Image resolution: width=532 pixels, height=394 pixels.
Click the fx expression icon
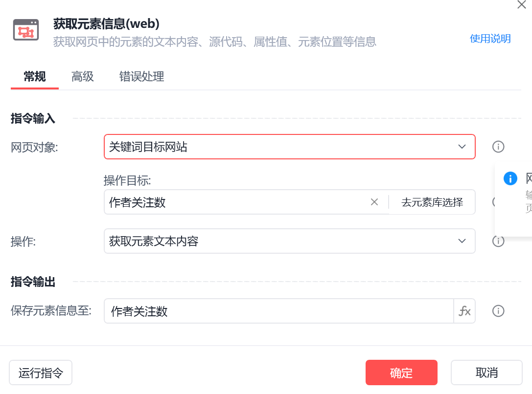[x=464, y=311]
